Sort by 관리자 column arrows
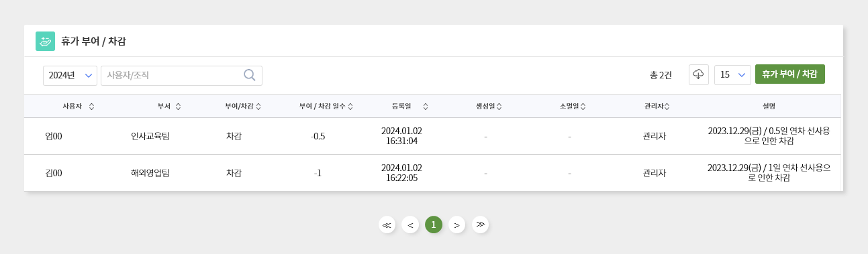Screen dimensions: 868x254 [x=667, y=107]
